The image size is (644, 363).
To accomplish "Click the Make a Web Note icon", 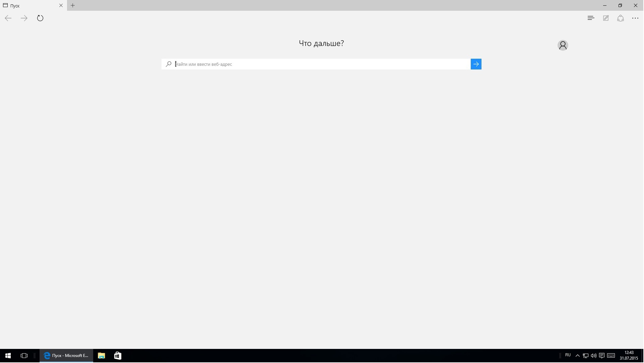I will click(x=606, y=18).
